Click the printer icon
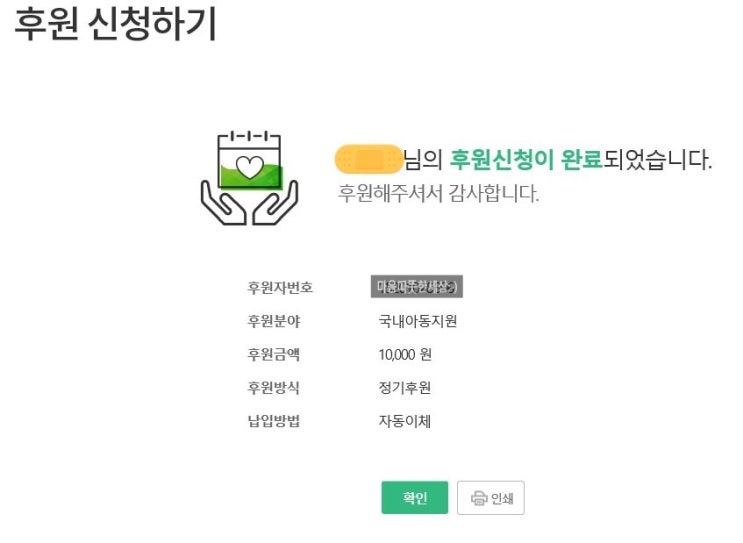This screenshot has width=743, height=543. 478,498
